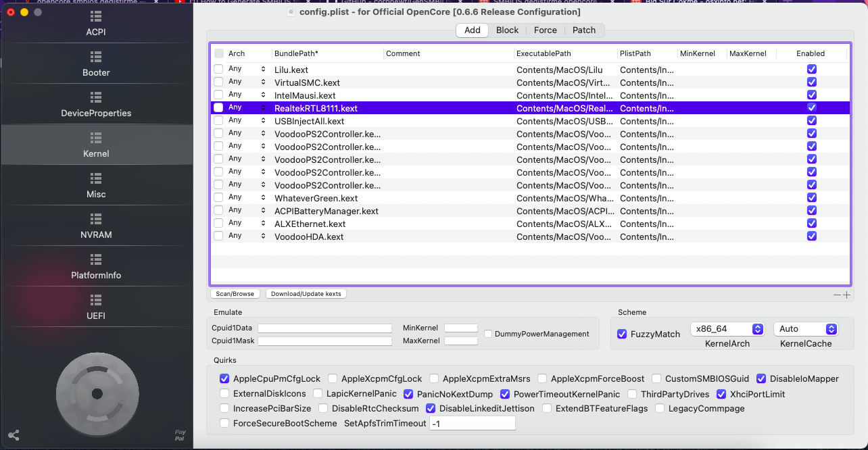Enable the AppleXcpmCfgLock quirk
Image resolution: width=868 pixels, height=450 pixels.
coord(333,379)
